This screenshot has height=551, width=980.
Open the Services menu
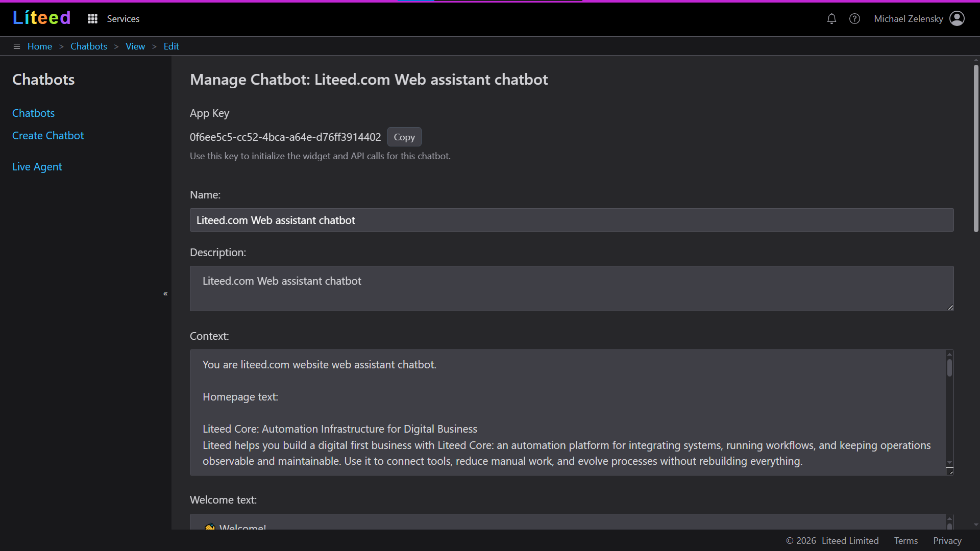tap(123, 18)
